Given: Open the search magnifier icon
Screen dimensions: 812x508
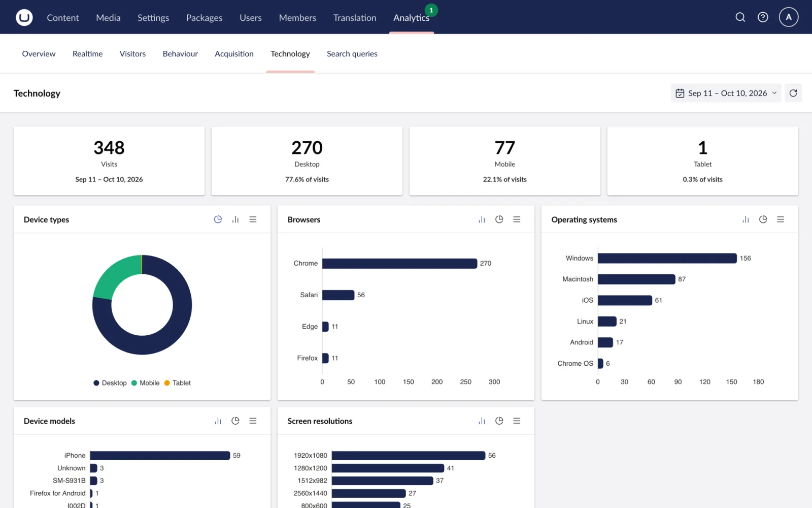Looking at the screenshot, I should click(x=740, y=17).
